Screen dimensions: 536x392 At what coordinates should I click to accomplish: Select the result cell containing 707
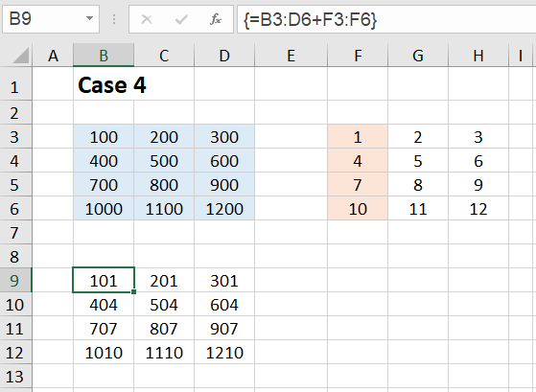pyautogui.click(x=104, y=328)
